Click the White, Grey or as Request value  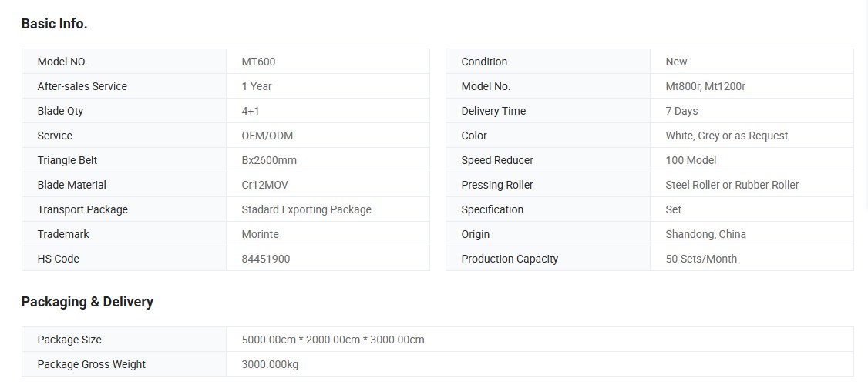click(726, 136)
